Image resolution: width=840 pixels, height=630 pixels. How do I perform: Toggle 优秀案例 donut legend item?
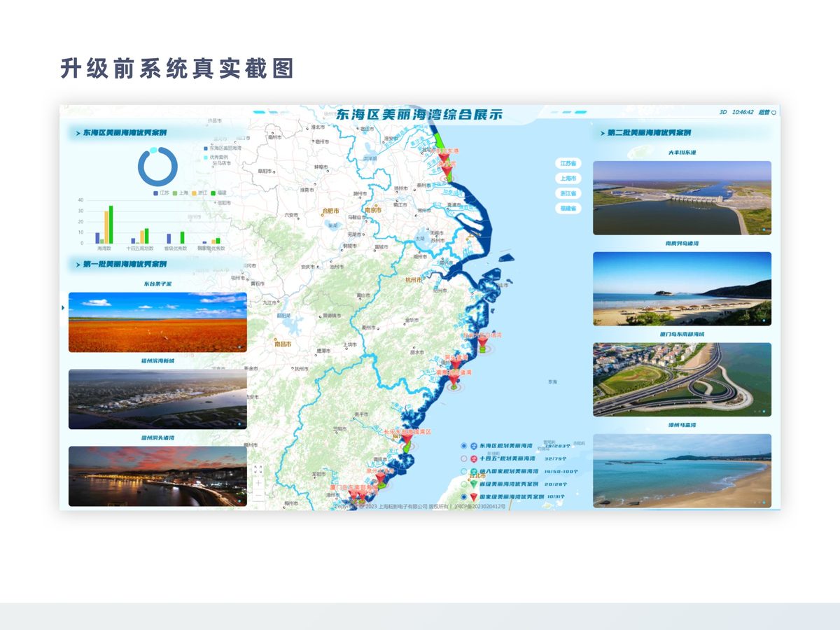coord(216,157)
